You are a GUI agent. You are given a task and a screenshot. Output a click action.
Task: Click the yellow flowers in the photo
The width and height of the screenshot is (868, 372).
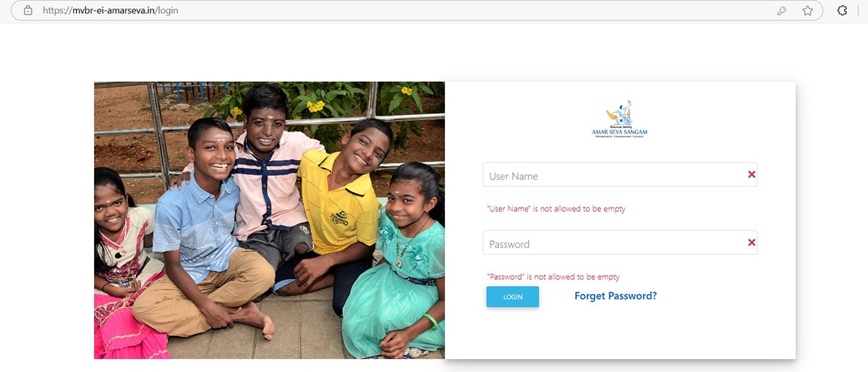click(315, 106)
